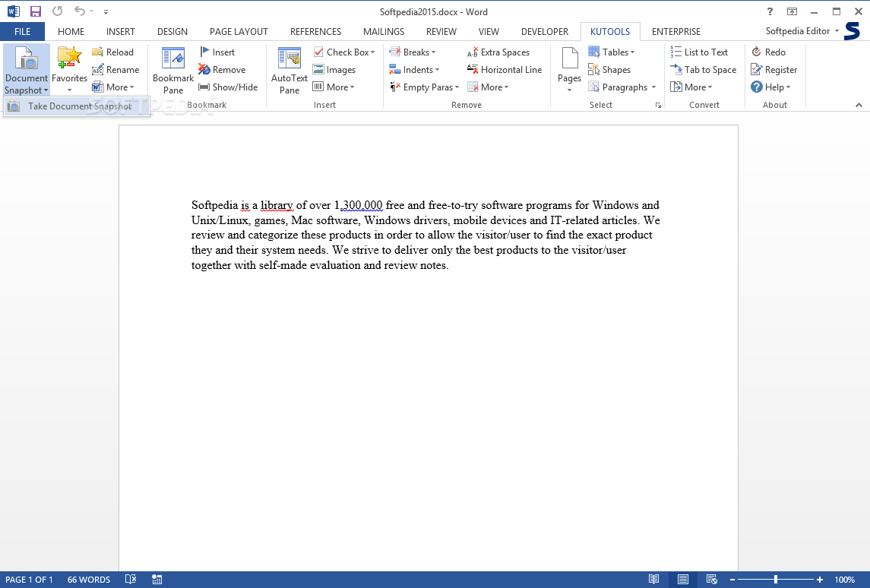Open the Empty Paras dropdown
The width and height of the screenshot is (870, 588).
point(457,87)
